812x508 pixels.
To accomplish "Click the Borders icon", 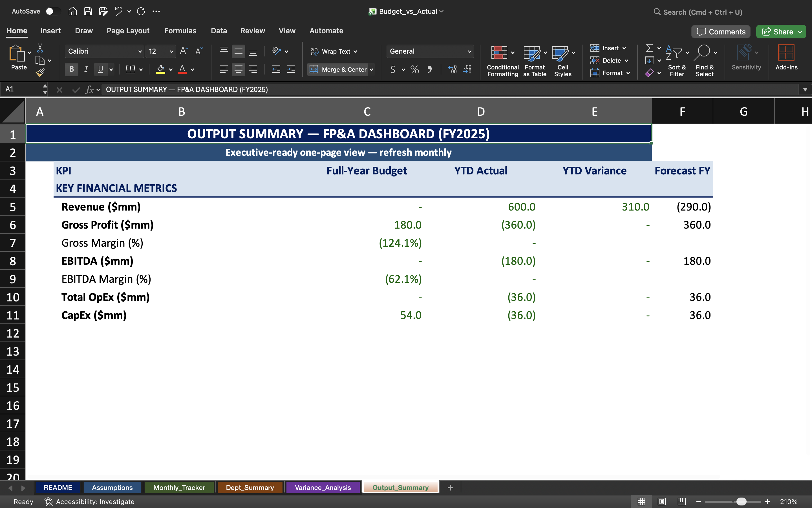I will pos(130,69).
